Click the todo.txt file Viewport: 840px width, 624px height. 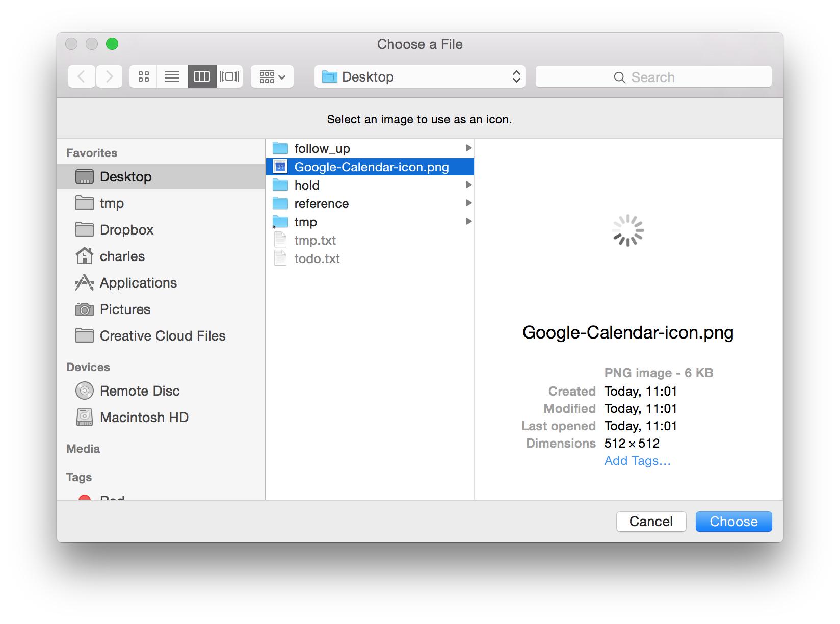(x=370, y=258)
